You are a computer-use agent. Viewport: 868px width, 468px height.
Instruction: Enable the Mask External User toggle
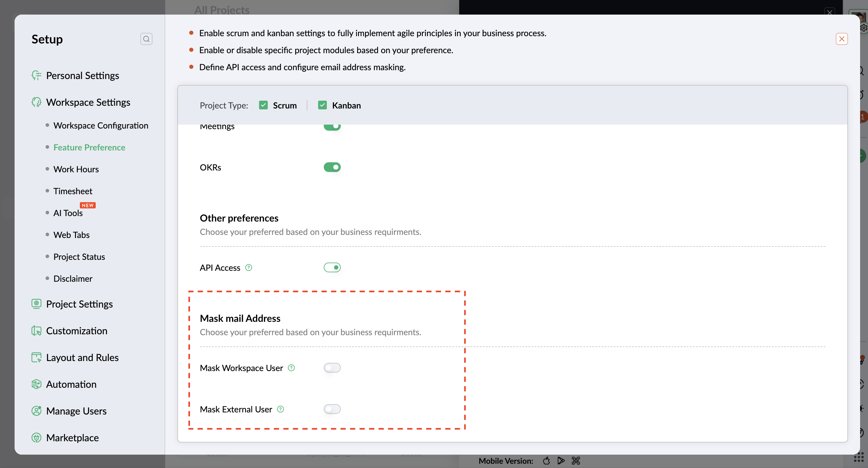tap(332, 409)
